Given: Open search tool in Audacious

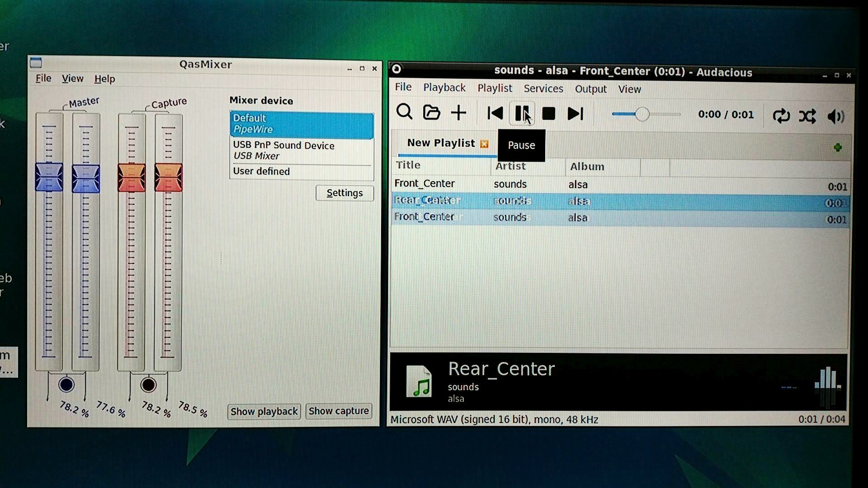Looking at the screenshot, I should coord(404,112).
